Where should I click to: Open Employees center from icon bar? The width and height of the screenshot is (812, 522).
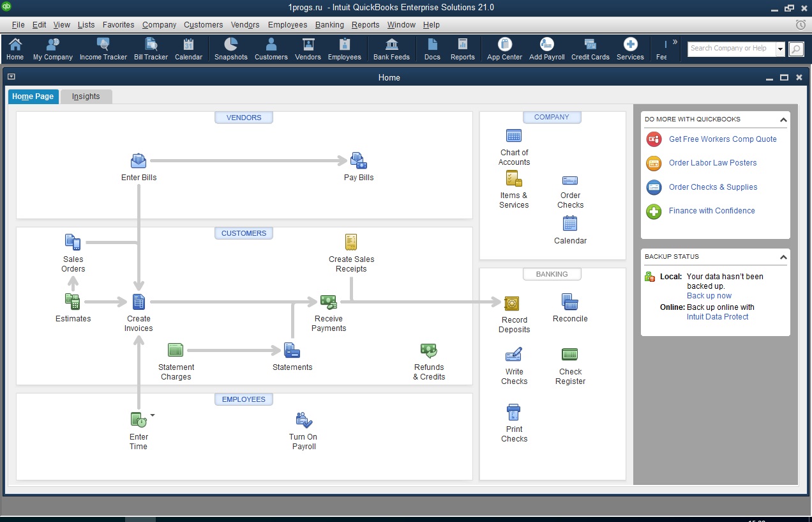(345, 49)
